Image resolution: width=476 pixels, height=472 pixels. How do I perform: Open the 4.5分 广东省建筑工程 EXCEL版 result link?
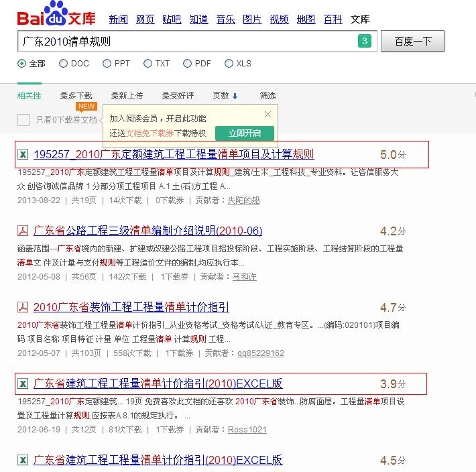(158, 460)
